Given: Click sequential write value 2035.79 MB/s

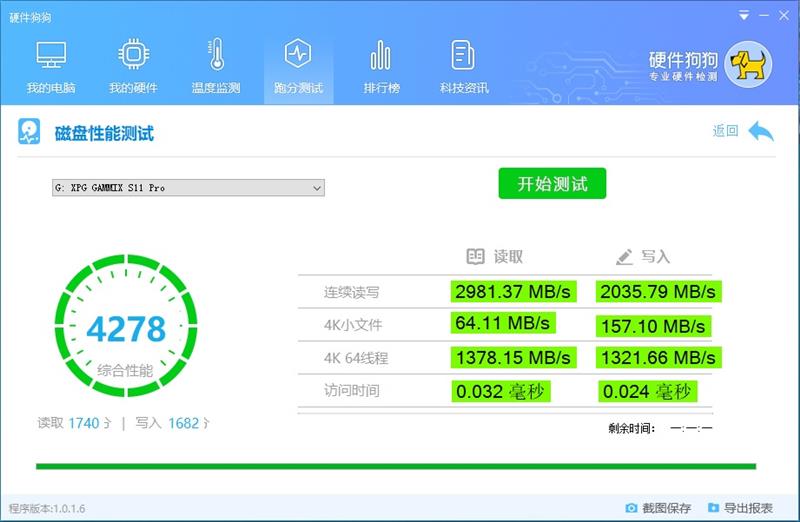Looking at the screenshot, I should [658, 291].
